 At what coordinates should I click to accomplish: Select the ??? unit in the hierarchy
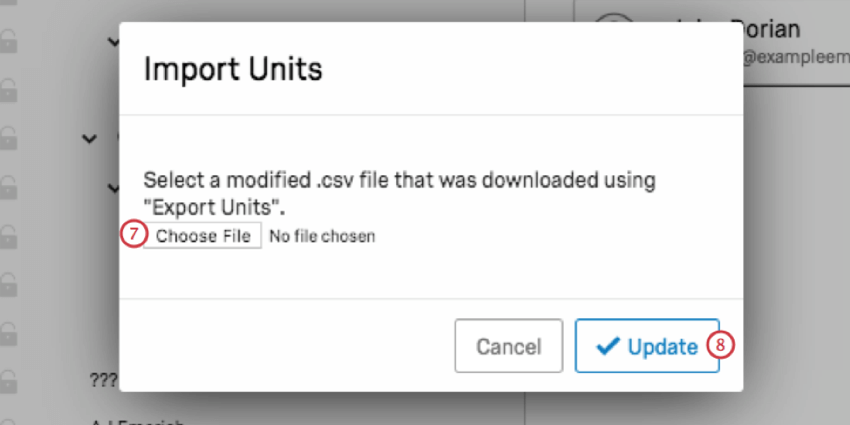[x=104, y=380]
